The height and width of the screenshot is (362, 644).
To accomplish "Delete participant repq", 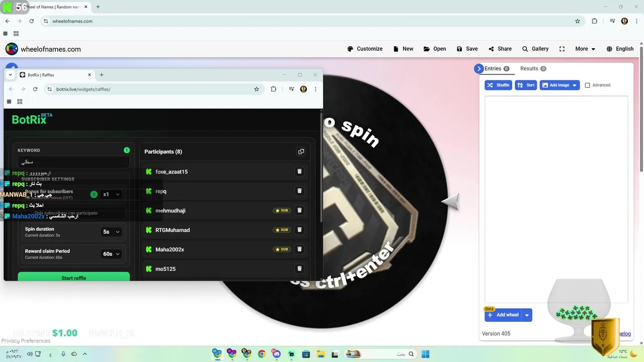I will [299, 191].
